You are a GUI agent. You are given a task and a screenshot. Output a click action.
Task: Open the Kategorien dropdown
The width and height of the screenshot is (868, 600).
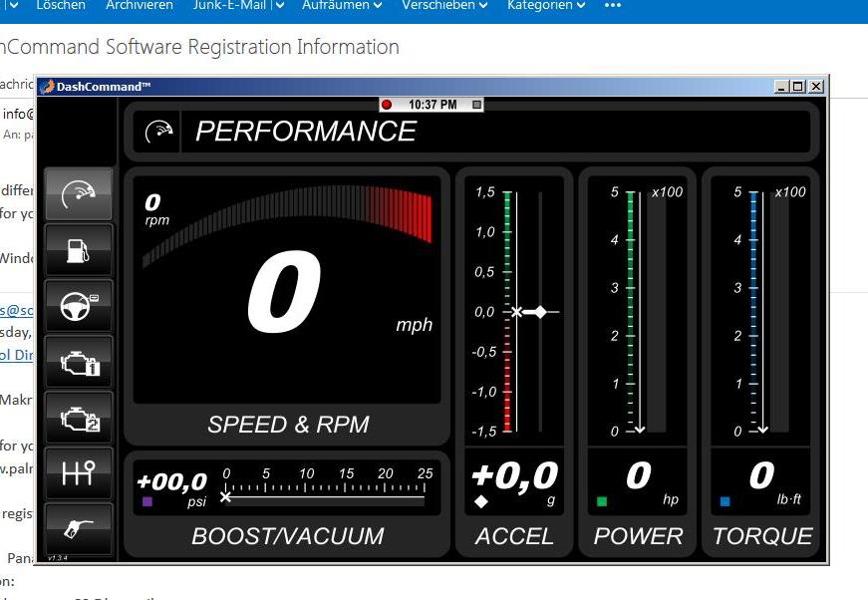(550, 5)
